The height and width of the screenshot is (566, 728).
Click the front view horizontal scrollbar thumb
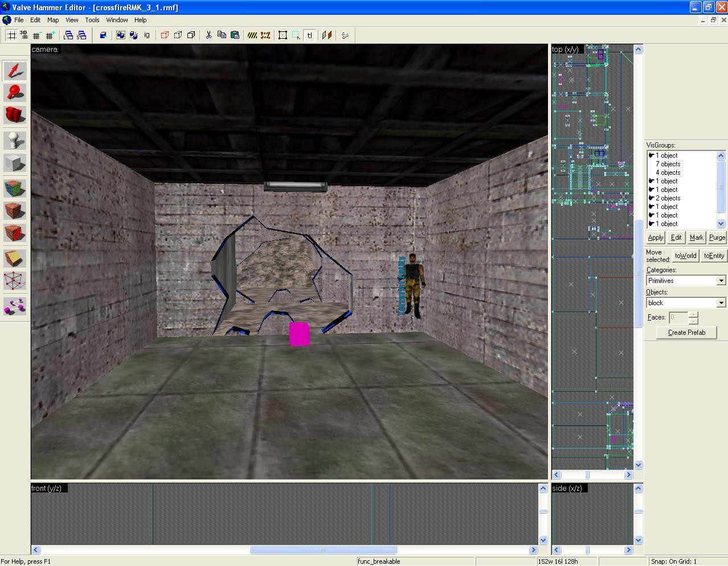tap(324, 550)
